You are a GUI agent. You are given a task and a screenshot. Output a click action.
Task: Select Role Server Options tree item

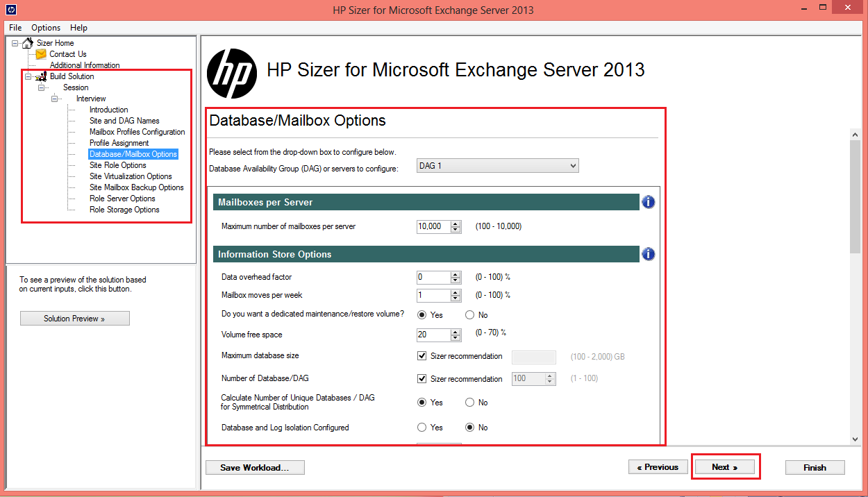(122, 199)
